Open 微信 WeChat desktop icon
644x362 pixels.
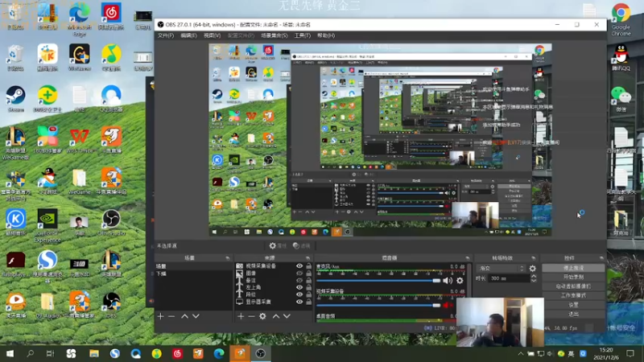[621, 98]
